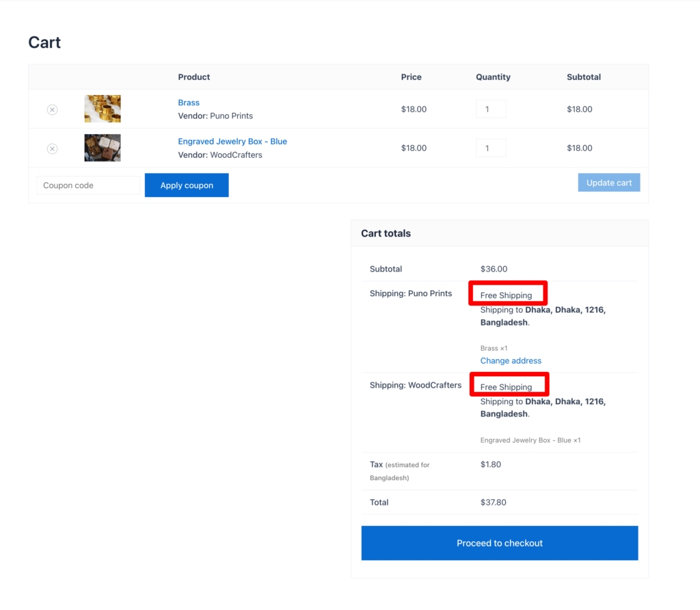
Task: Click the Apply coupon button
Action: pos(186,185)
